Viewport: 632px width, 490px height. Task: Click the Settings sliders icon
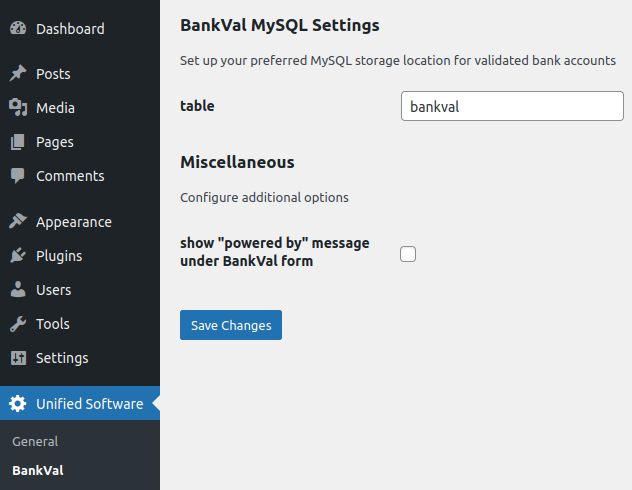click(18, 357)
